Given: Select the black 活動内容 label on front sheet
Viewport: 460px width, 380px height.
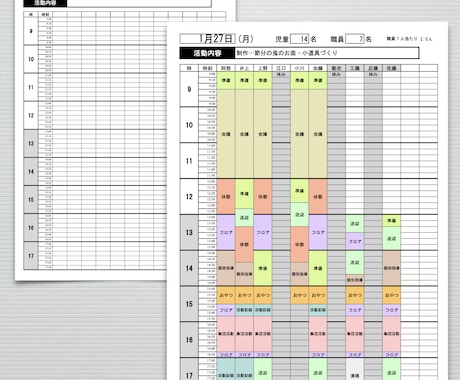Looking at the screenshot, I should pyautogui.click(x=207, y=53).
